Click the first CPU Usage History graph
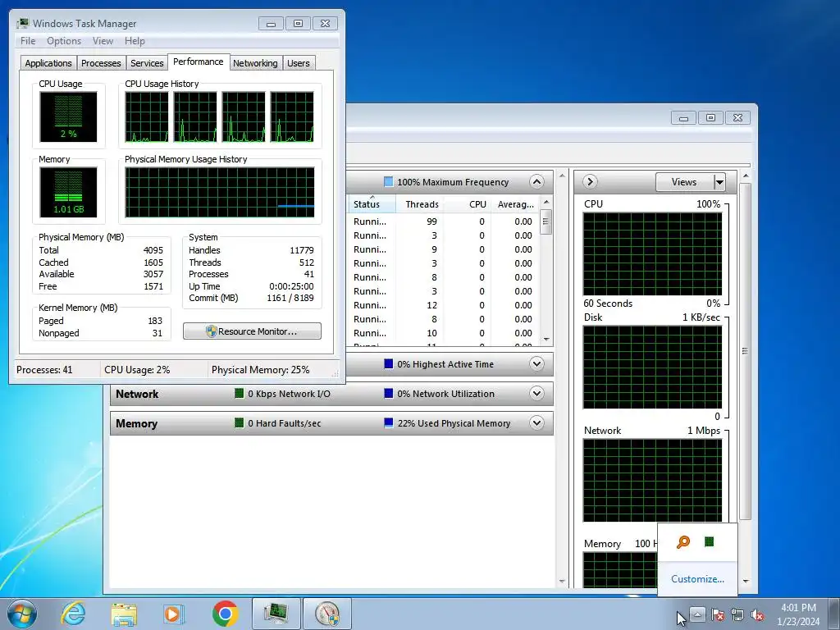The width and height of the screenshot is (840, 630). [146, 116]
